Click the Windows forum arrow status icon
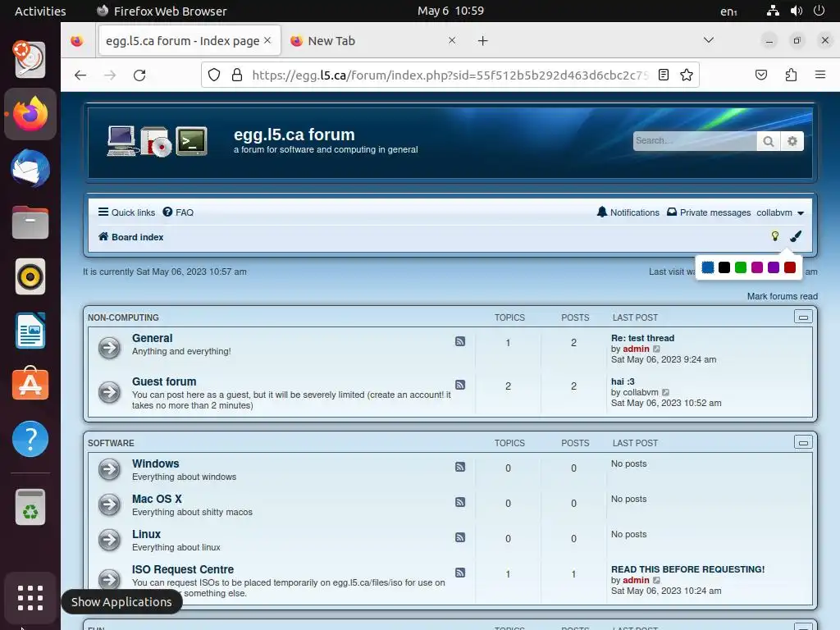The image size is (840, 630). pos(109,469)
